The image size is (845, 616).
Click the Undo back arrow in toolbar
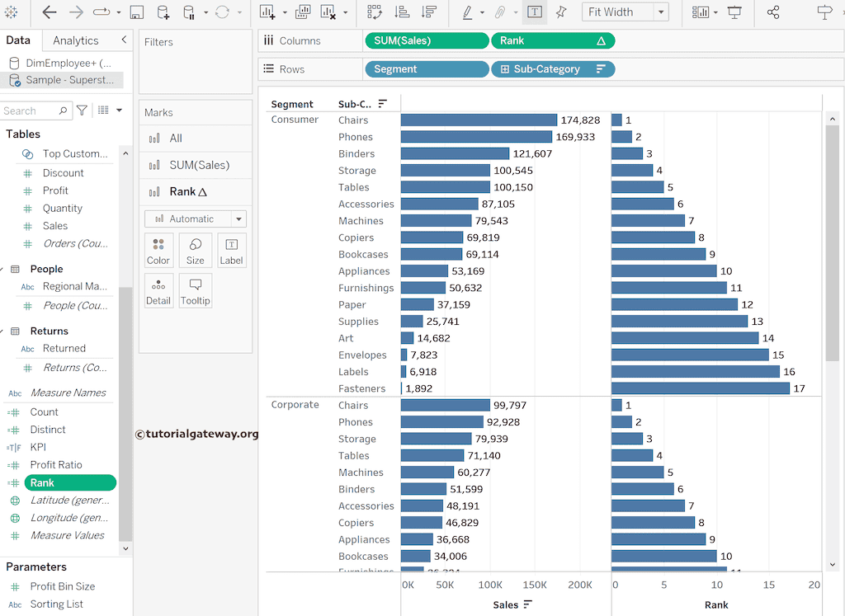coord(50,12)
